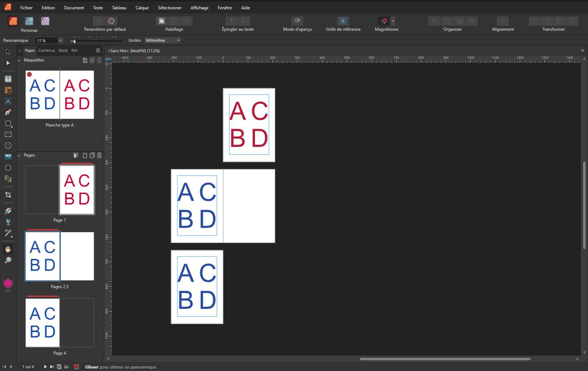This screenshot has height=371, width=588.
Task: Open zoom percentage dropdown 17 %
Action: (60, 40)
